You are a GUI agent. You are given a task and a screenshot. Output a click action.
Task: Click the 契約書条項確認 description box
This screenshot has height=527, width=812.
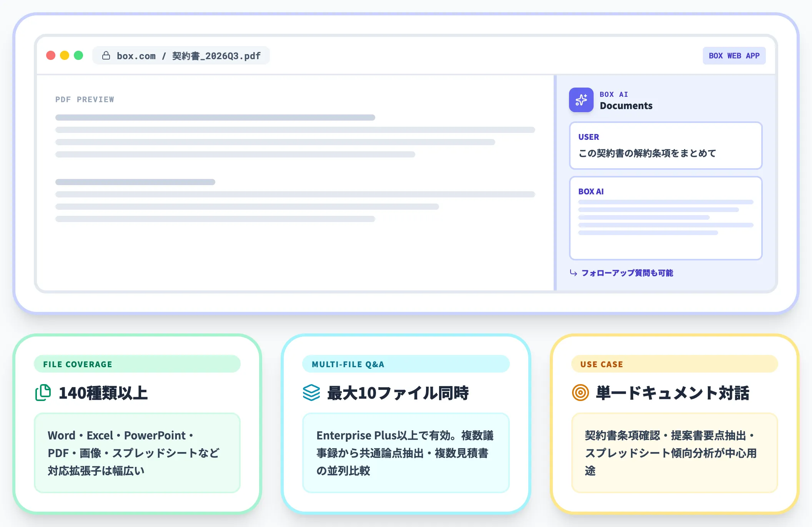[x=675, y=453]
